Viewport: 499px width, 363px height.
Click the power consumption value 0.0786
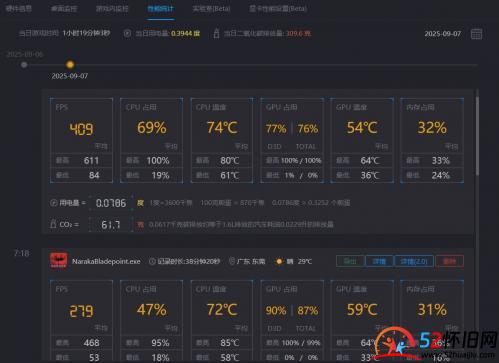point(111,203)
